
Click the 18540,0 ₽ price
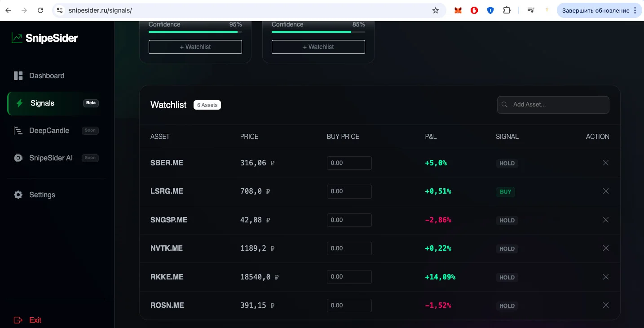260,277
